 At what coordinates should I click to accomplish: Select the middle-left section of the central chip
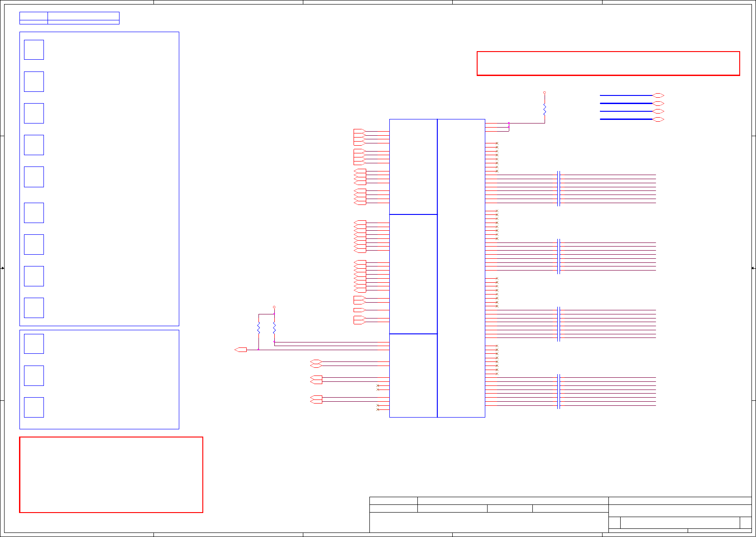(413, 274)
